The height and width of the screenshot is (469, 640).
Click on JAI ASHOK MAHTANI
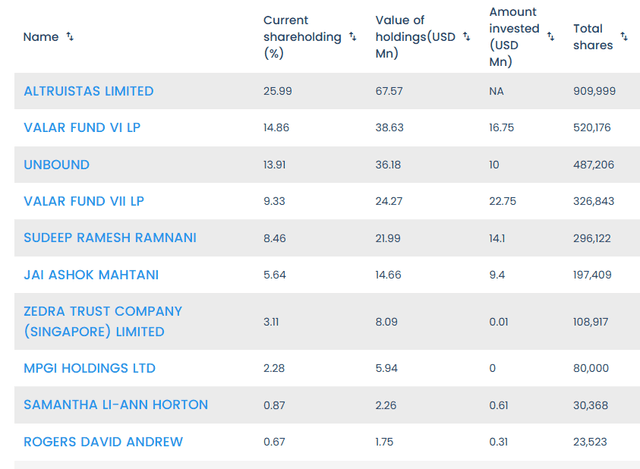(x=91, y=275)
